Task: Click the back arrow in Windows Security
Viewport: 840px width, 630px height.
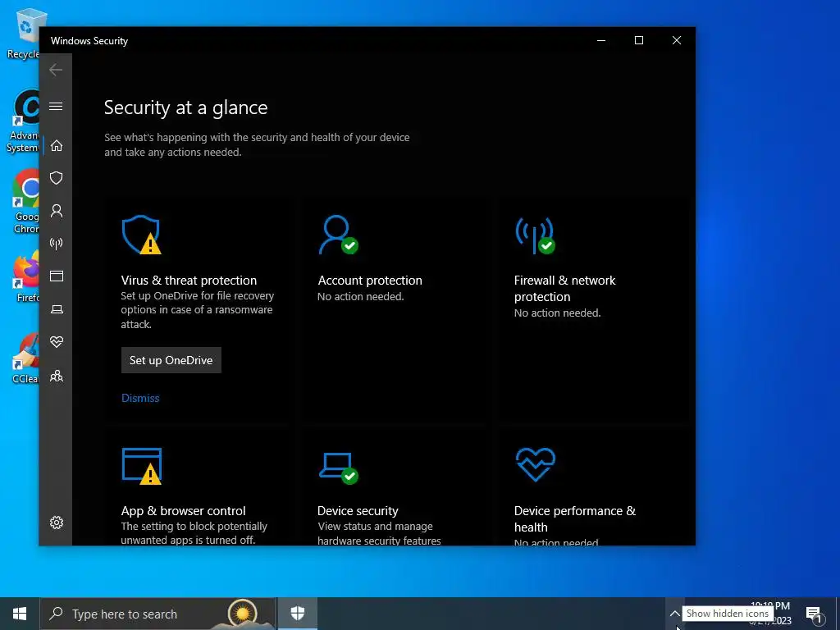Action: pyautogui.click(x=56, y=70)
